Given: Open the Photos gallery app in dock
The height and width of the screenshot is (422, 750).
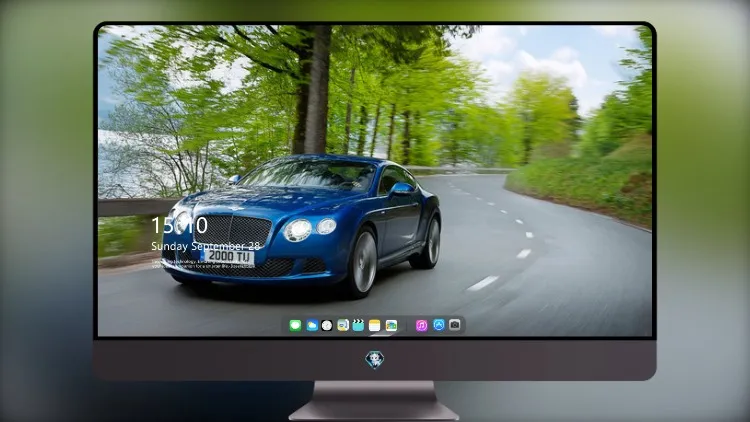Looking at the screenshot, I should click(391, 325).
